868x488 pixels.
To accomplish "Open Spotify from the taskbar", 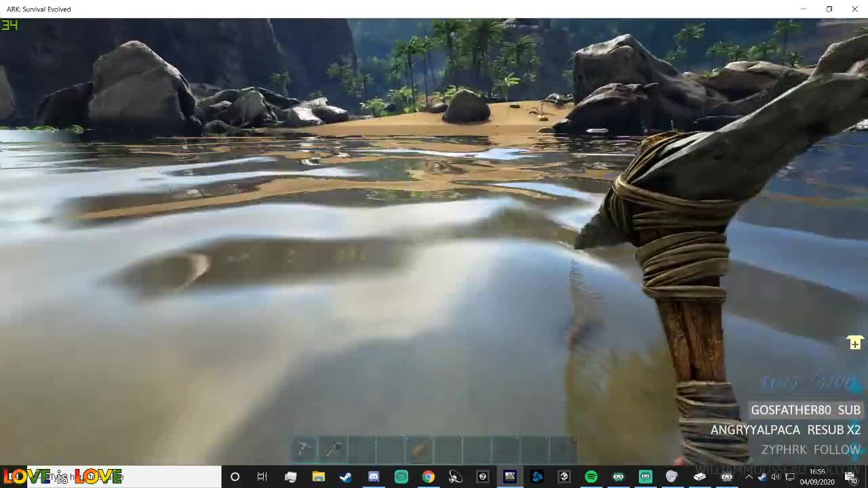I will (x=591, y=476).
